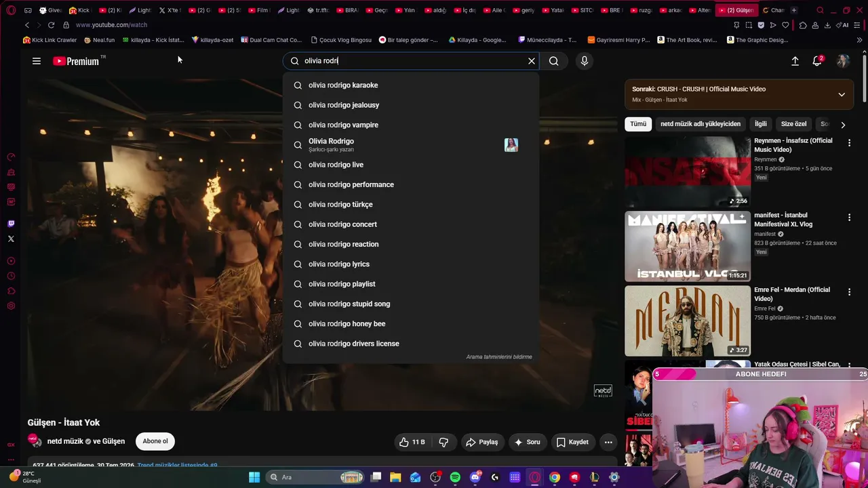The width and height of the screenshot is (868, 488).
Task: Open 'Emre Fel - Merdan (Official Video)' title
Action: coord(792,294)
